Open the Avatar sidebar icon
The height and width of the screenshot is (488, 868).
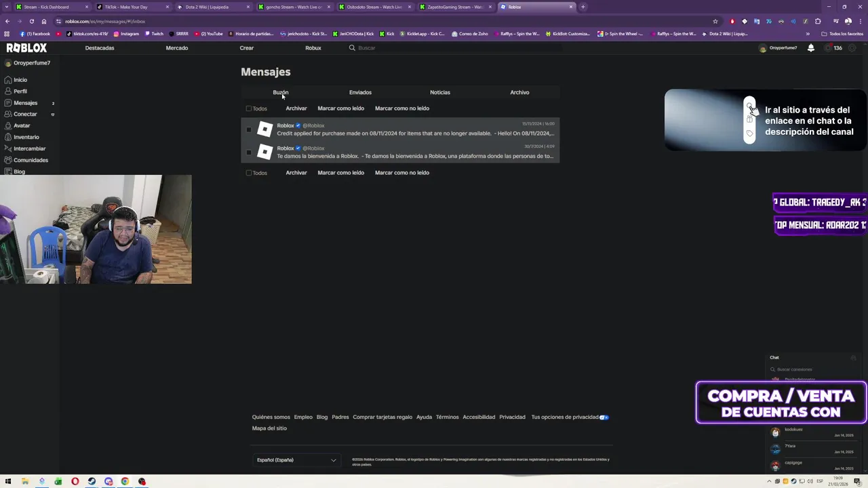(x=8, y=125)
